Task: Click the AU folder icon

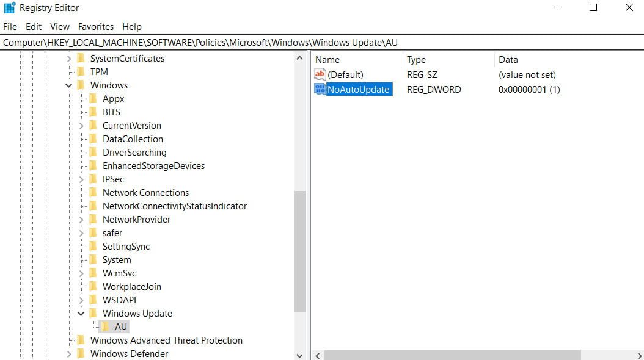Action: click(x=106, y=327)
